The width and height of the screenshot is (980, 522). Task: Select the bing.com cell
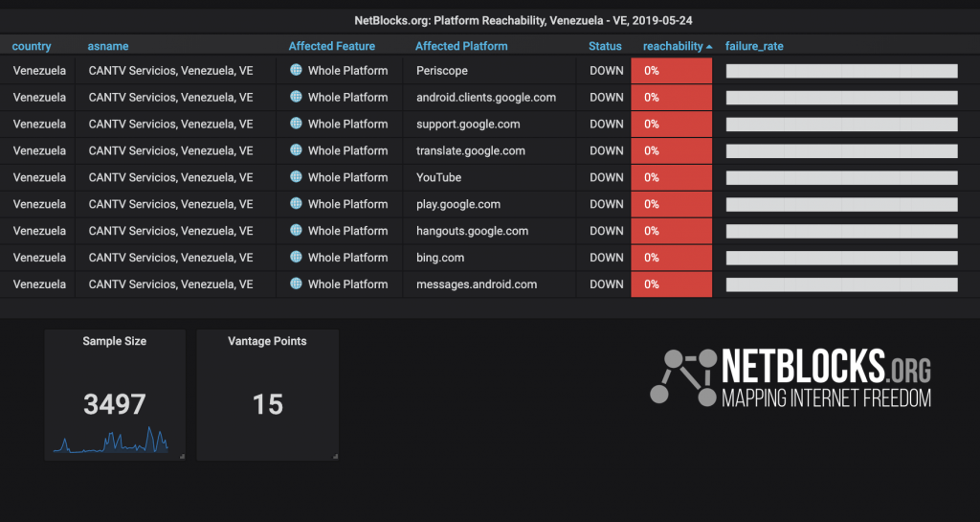point(440,258)
